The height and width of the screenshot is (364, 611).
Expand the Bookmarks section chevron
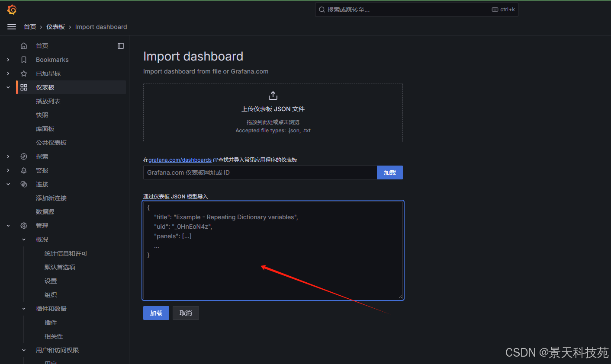(x=8, y=60)
